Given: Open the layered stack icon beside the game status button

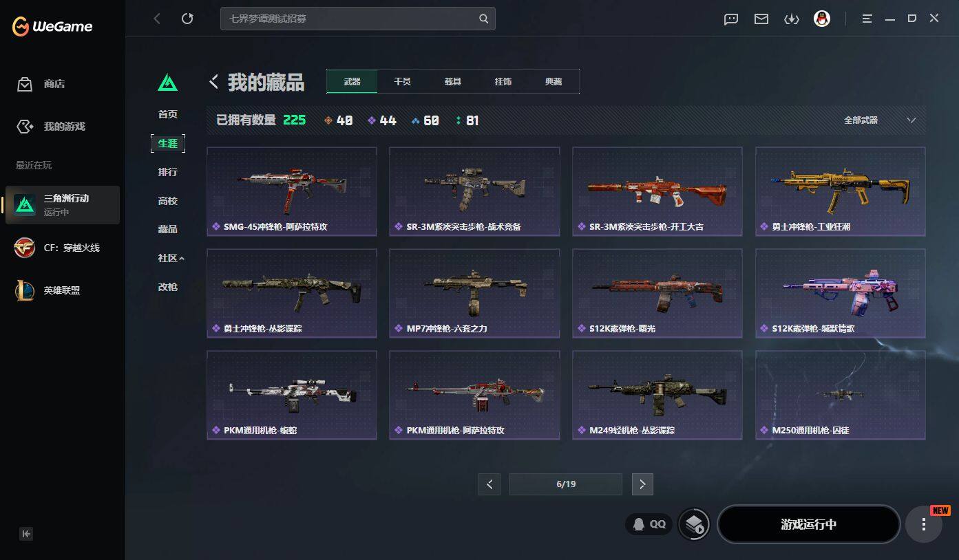Looking at the screenshot, I should pos(694,524).
